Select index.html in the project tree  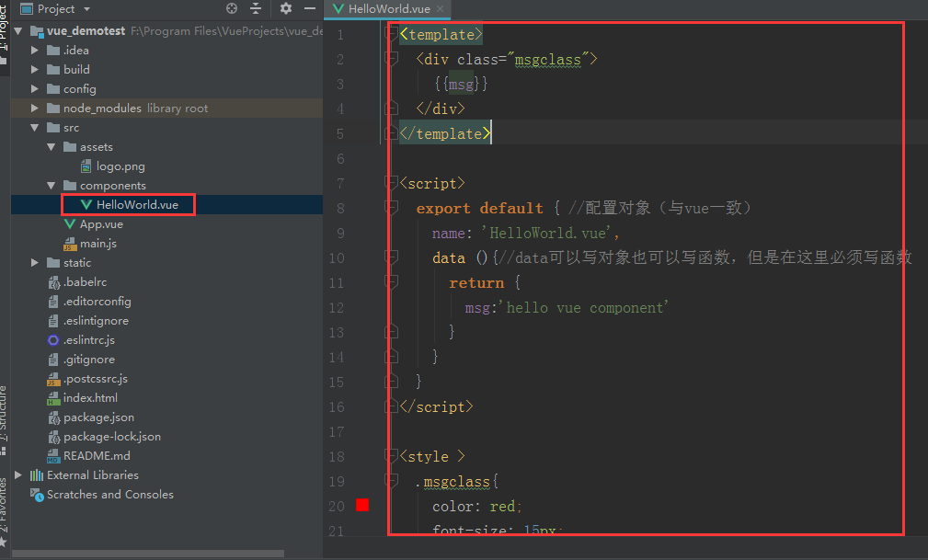click(90, 398)
